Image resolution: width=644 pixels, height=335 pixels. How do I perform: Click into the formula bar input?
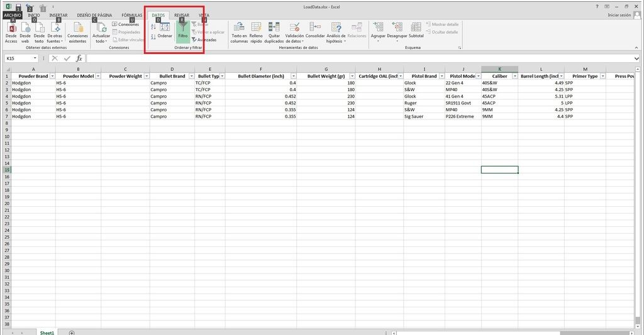(359, 58)
